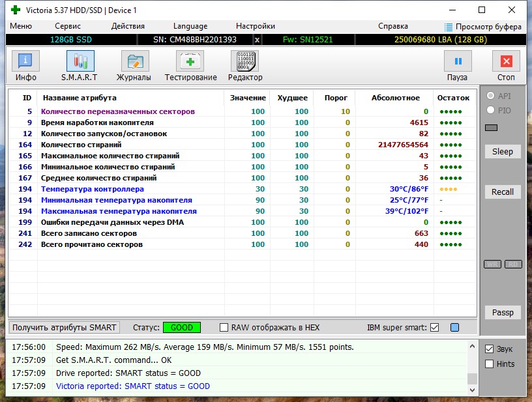Stop operation with the Стоп icon
Screen dimensions: 532x402
506,61
